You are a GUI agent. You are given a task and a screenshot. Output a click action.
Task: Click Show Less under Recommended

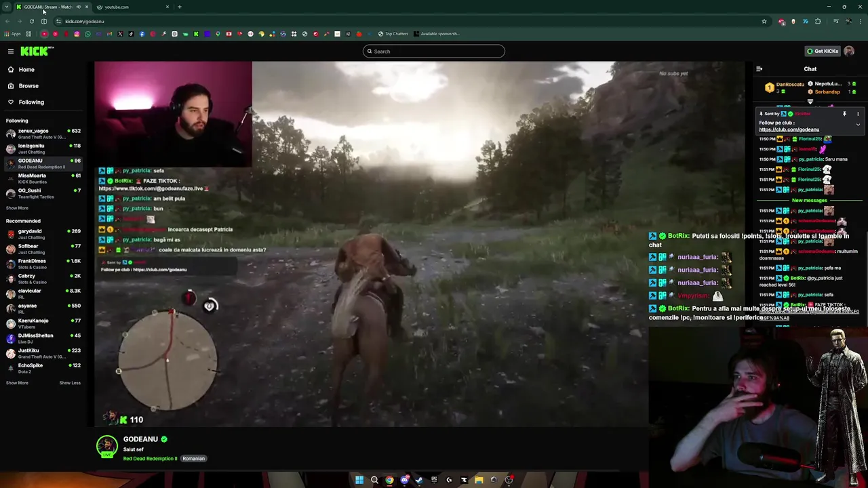point(70,383)
